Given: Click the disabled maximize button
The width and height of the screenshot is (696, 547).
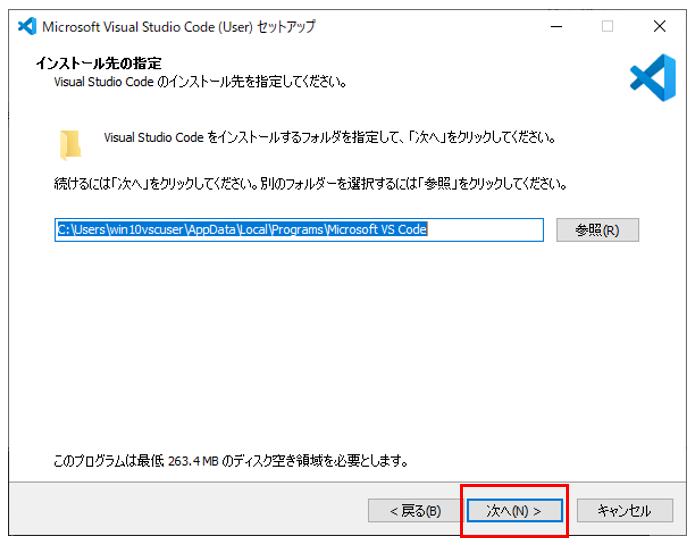Looking at the screenshot, I should [x=607, y=27].
